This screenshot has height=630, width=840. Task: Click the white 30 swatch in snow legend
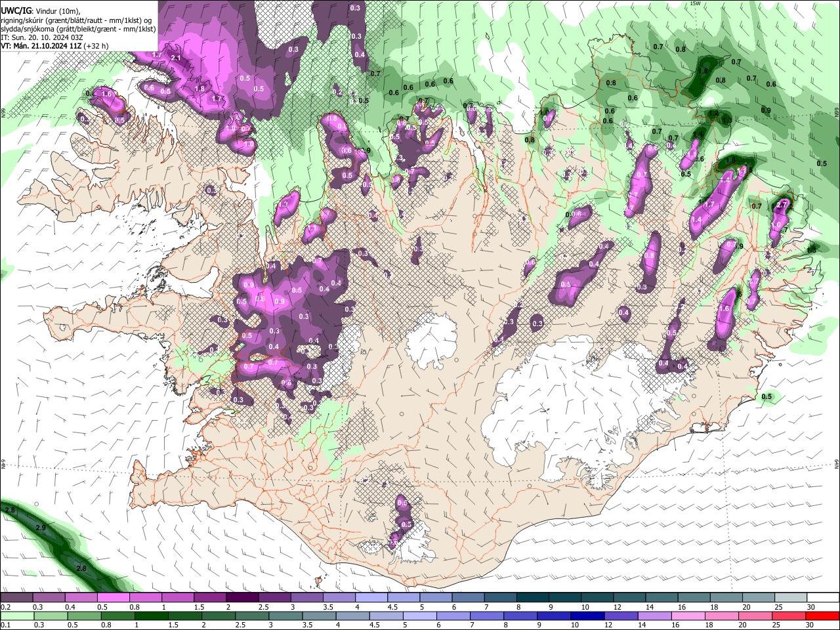point(823,598)
